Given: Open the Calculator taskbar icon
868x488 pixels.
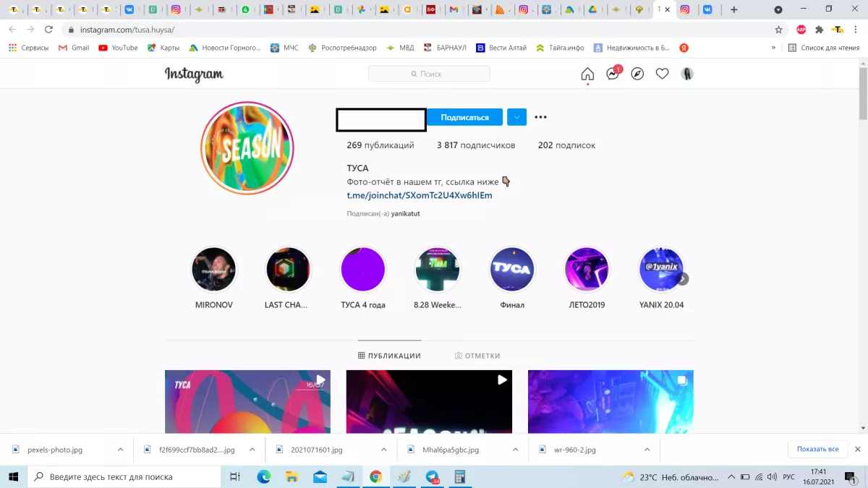Looking at the screenshot, I should [x=459, y=477].
